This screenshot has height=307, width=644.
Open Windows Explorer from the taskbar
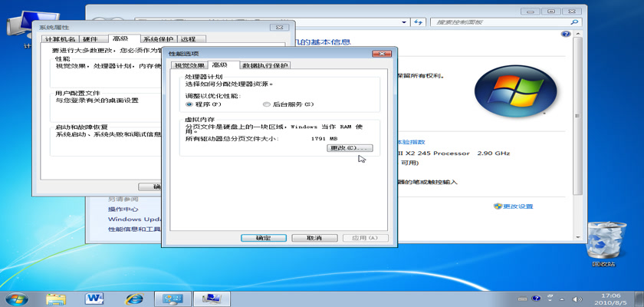click(56, 298)
